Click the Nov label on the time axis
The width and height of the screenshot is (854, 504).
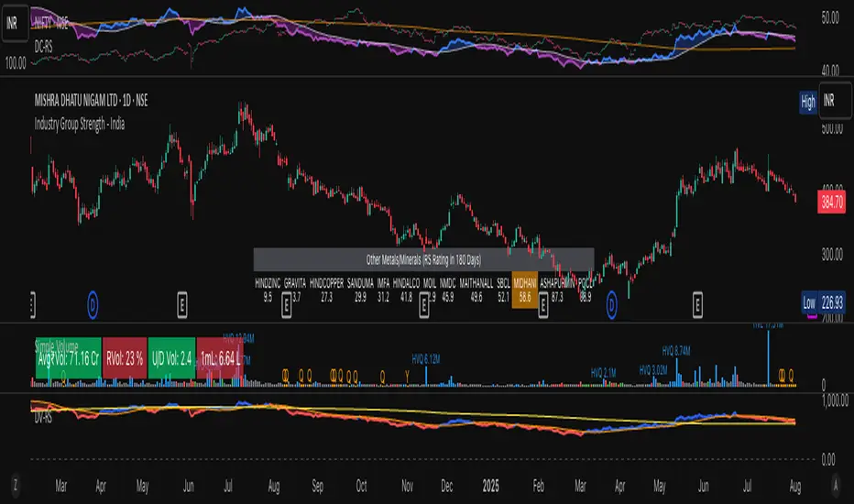[x=407, y=486]
